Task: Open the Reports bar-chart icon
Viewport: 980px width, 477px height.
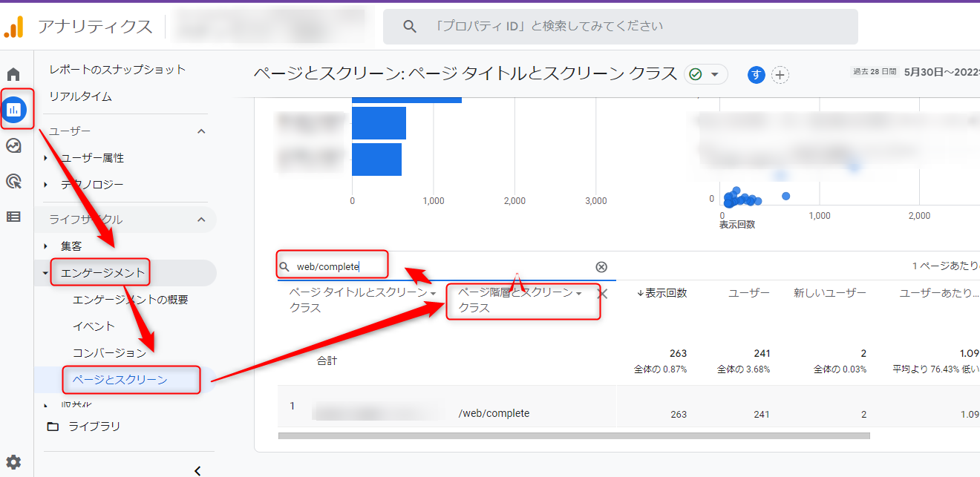Action: [x=14, y=110]
